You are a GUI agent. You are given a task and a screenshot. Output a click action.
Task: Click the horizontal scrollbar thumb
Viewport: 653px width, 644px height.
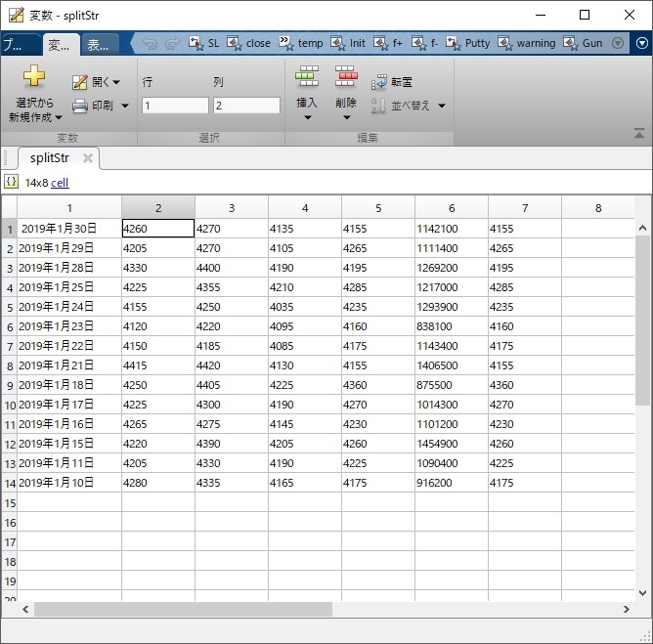183,610
